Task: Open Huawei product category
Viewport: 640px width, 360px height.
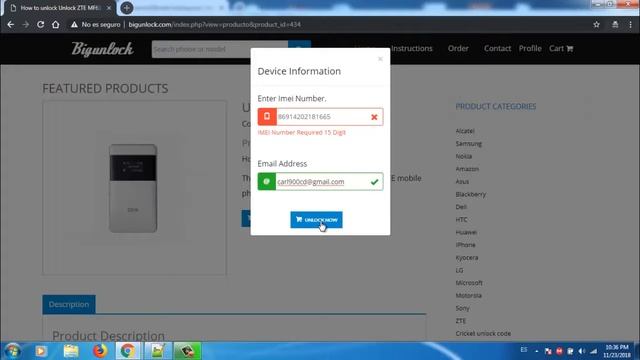Action: click(466, 232)
